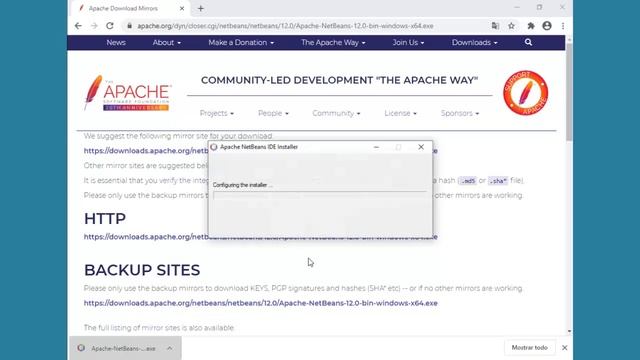Click the padlock site info icon

tap(129, 26)
